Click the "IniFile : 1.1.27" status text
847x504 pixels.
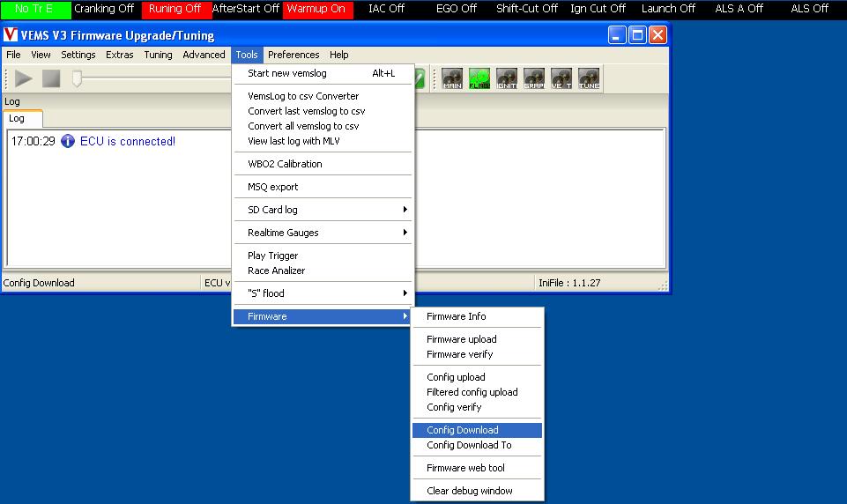pyautogui.click(x=569, y=283)
